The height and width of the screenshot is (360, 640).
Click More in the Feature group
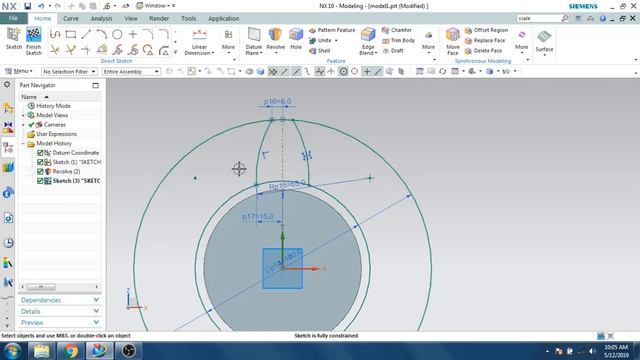tap(428, 42)
